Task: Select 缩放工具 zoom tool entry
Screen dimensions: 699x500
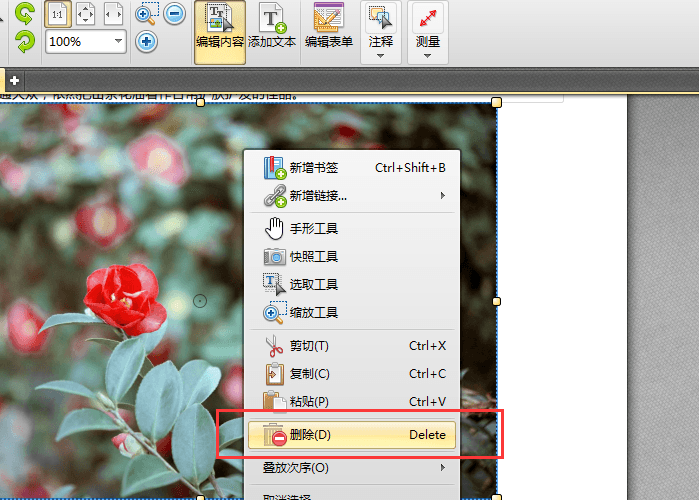Action: point(352,312)
